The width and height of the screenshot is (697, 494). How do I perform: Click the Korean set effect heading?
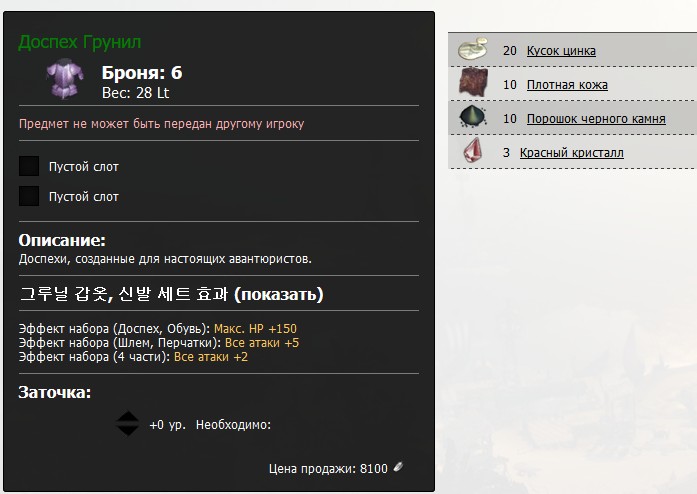pyautogui.click(x=124, y=294)
